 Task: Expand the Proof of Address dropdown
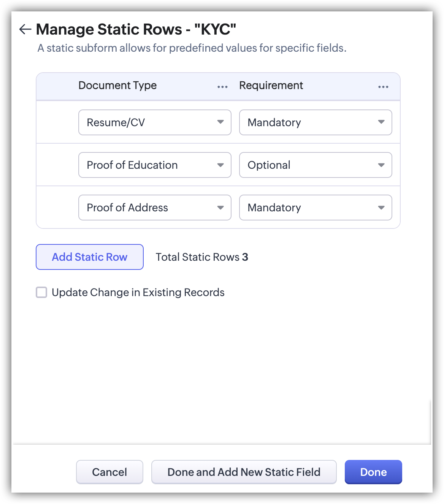(x=155, y=208)
